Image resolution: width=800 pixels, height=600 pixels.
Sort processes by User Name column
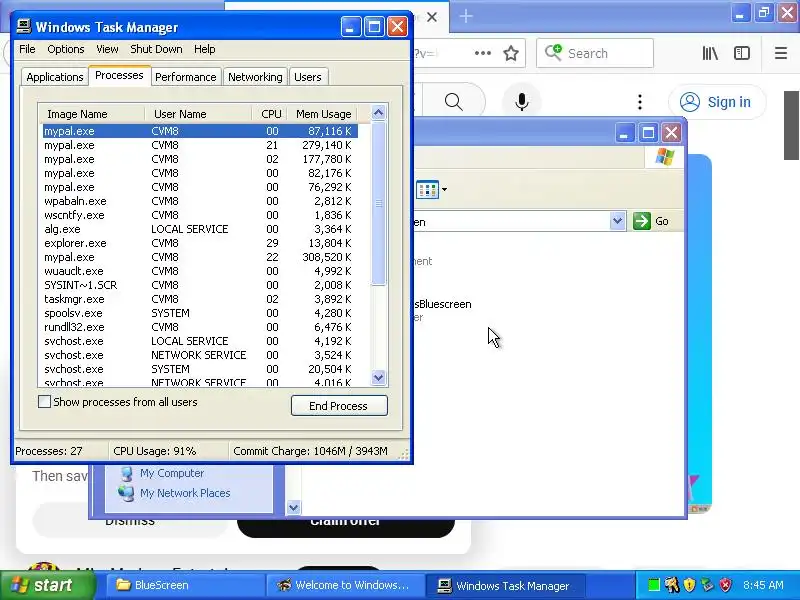pyautogui.click(x=198, y=114)
